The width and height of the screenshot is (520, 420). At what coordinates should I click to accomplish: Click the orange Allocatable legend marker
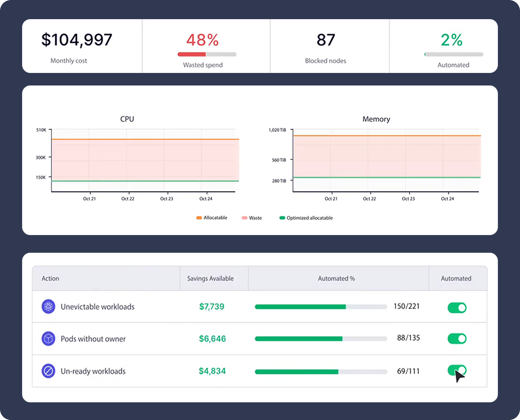199,218
